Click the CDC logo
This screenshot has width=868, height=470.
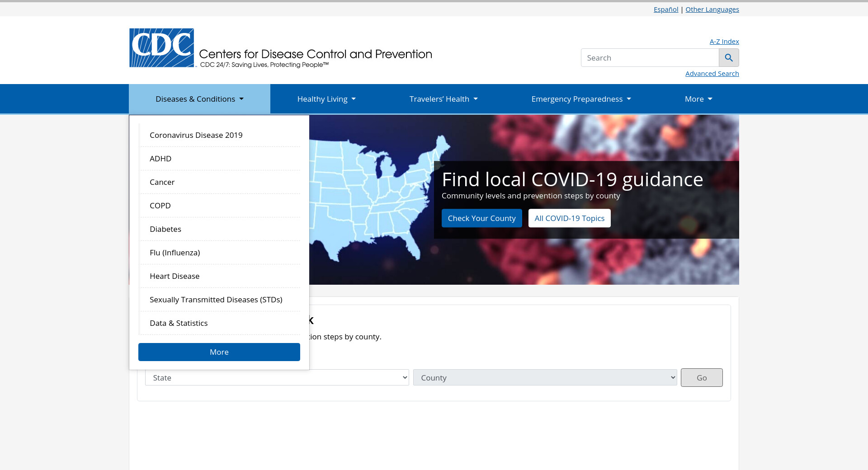point(162,48)
